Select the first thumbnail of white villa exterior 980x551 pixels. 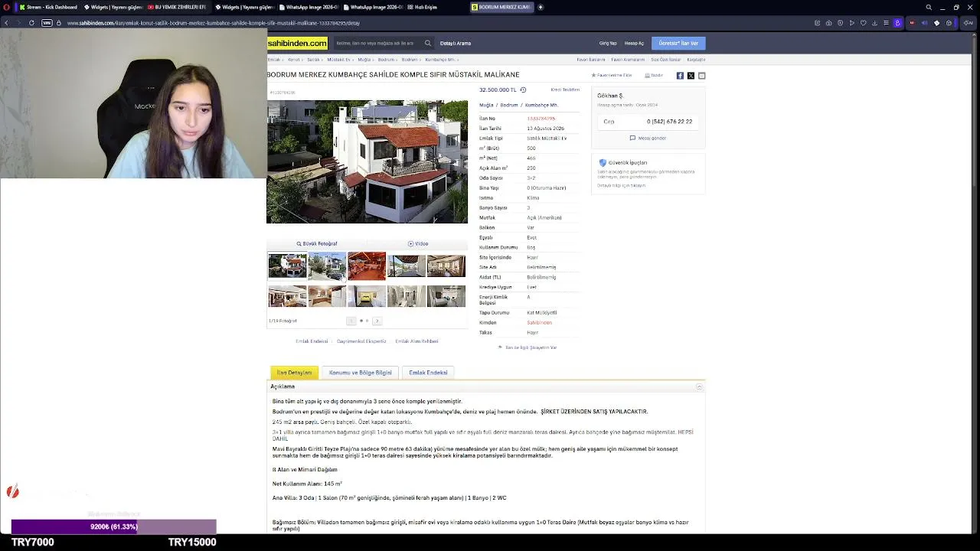(287, 266)
